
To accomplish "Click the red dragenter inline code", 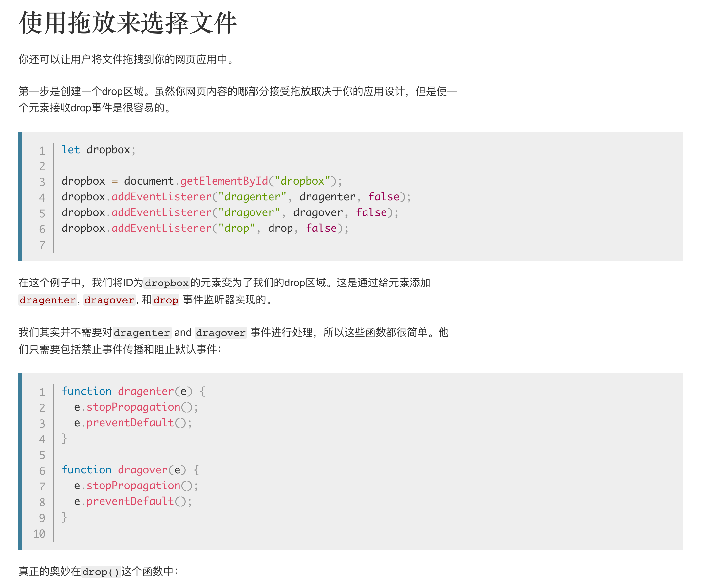I will click(47, 300).
